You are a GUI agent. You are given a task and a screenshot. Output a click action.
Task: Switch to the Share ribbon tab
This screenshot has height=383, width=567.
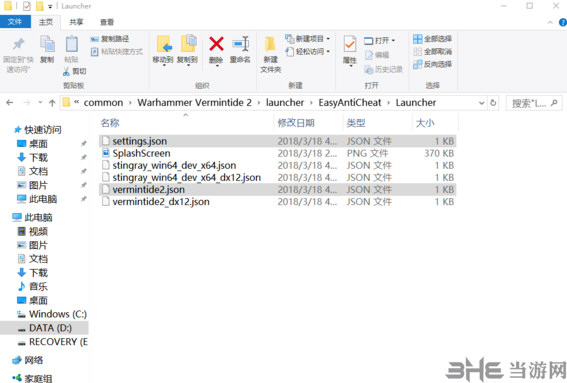tap(76, 22)
